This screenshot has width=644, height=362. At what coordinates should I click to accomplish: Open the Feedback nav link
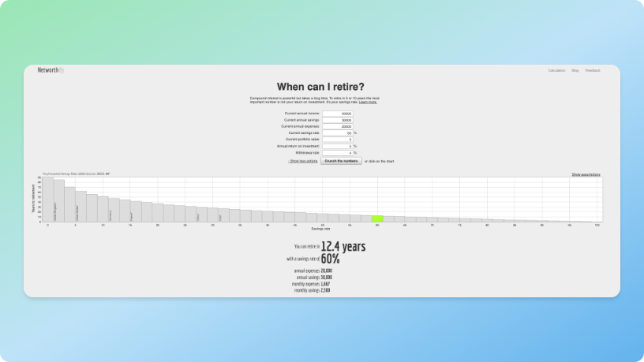[593, 71]
